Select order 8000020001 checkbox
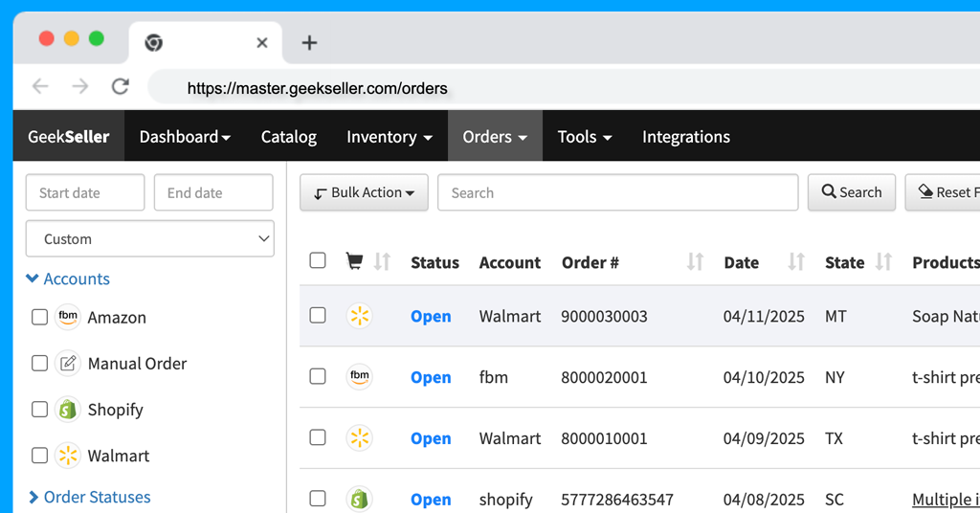Image resolution: width=980 pixels, height=513 pixels. (x=318, y=377)
